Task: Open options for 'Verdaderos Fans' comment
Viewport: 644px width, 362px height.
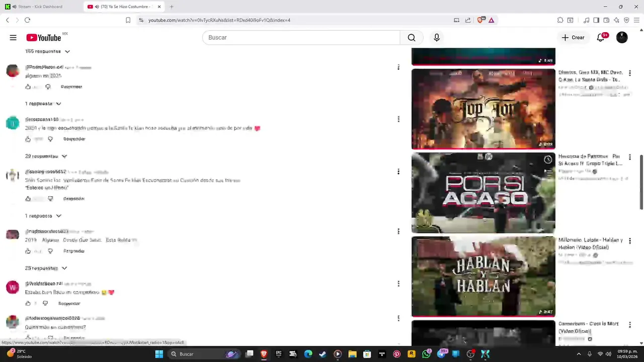Action: point(398,171)
